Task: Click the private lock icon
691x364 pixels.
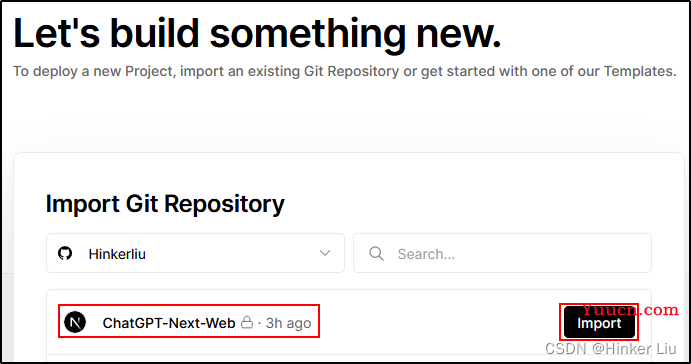Action: [x=247, y=322]
